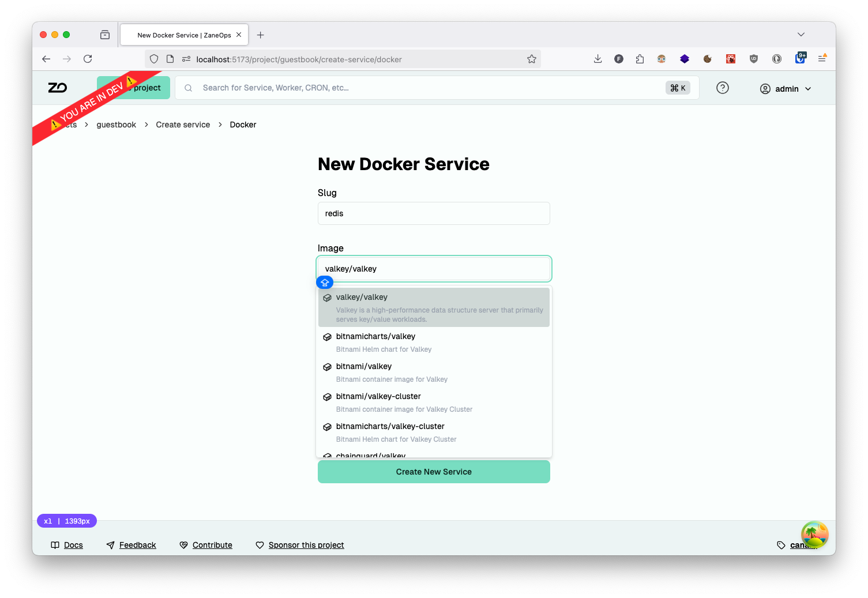This screenshot has width=868, height=598.
Task: Click the blue diamond extension icon
Action: 685,59
